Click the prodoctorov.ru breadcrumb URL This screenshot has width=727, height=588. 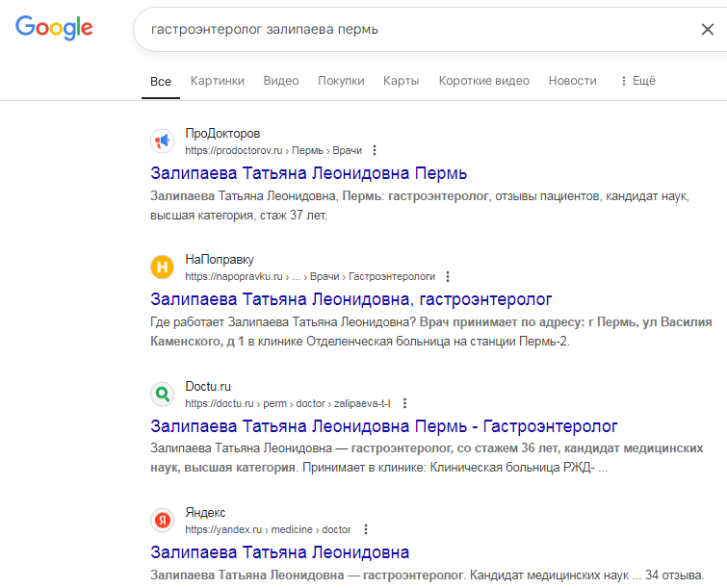coord(273,150)
